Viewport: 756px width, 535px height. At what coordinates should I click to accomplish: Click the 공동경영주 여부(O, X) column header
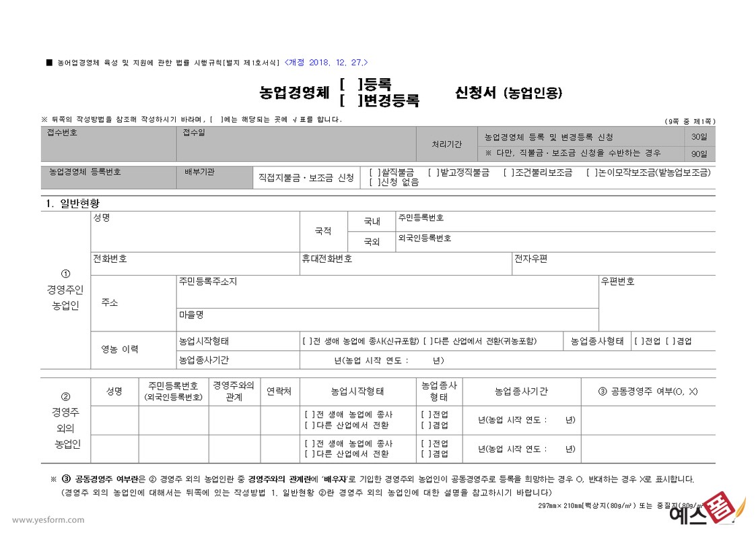point(648,391)
